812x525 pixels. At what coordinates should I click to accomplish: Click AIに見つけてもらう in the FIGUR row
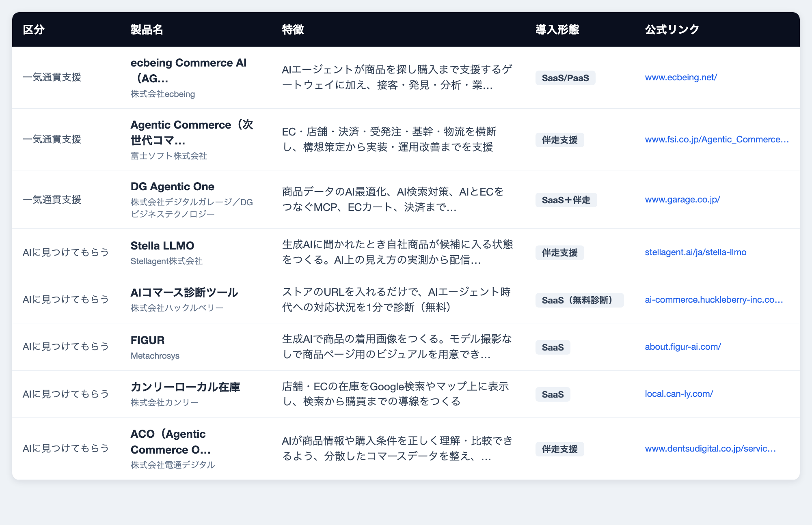tap(66, 347)
